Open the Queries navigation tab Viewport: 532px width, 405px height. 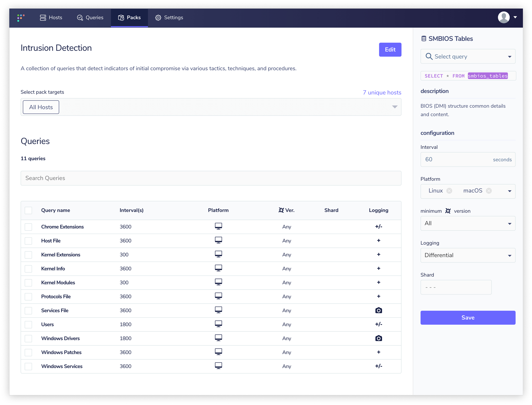90,17
